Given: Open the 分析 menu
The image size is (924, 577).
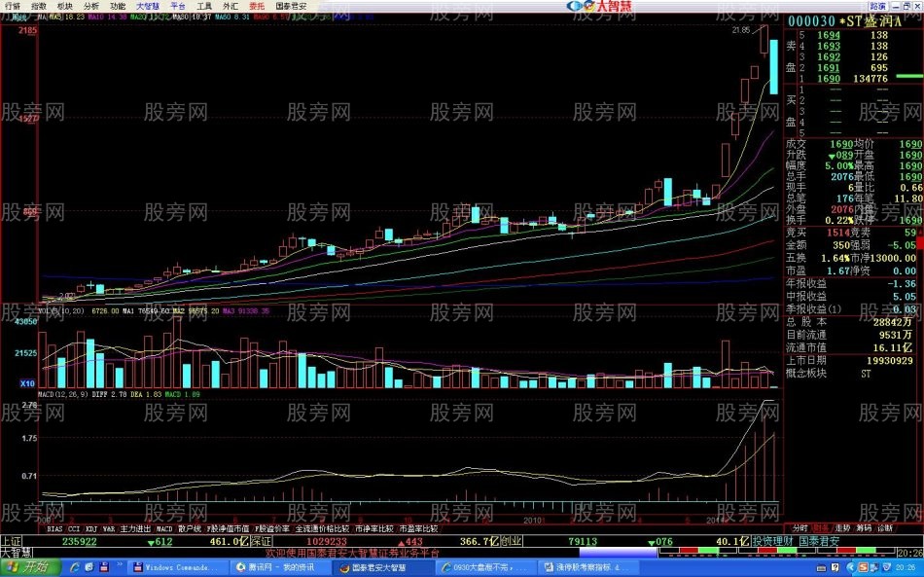Looking at the screenshot, I should coord(91,6).
